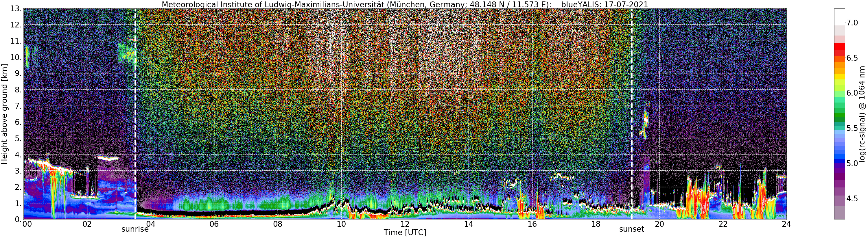This screenshot has width=868, height=238.
Task: Click the dashed sunrise marker line
Action: pyautogui.click(x=135, y=114)
